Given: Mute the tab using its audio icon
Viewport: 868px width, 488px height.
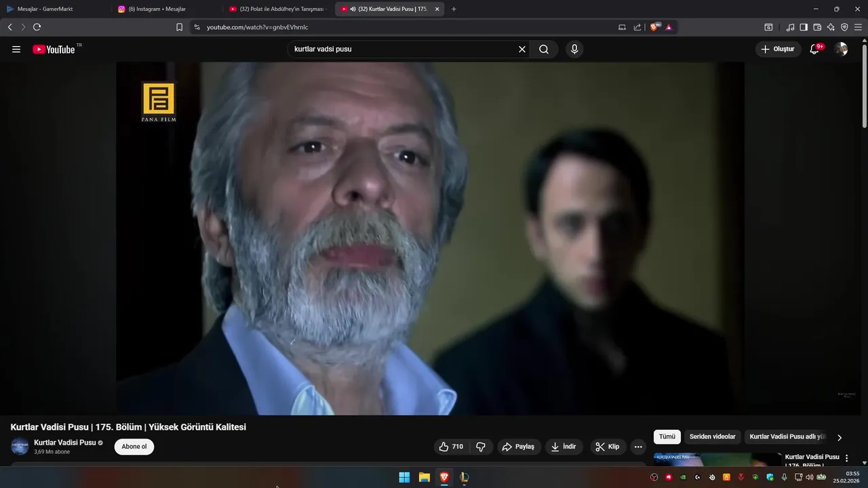Looking at the screenshot, I should click(353, 9).
